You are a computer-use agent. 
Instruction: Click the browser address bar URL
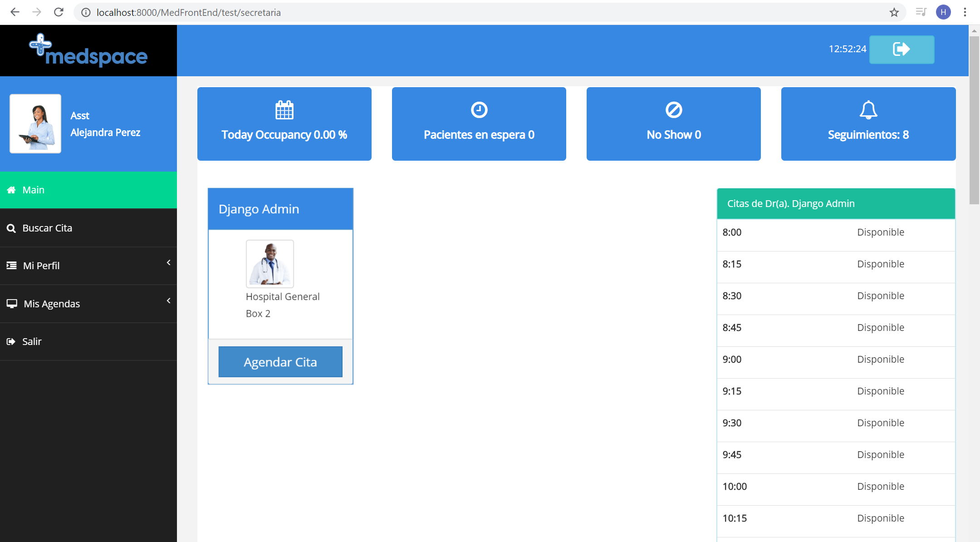(188, 12)
